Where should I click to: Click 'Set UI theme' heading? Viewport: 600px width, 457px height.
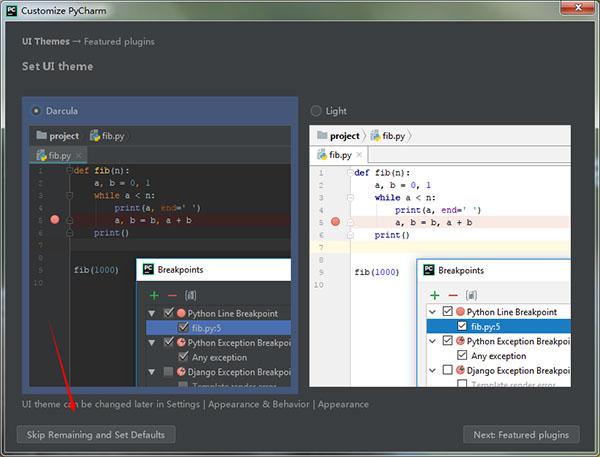(57, 66)
